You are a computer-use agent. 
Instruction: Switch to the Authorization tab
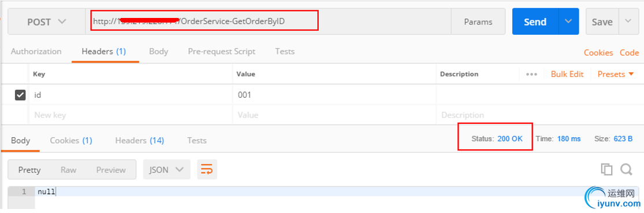point(36,52)
